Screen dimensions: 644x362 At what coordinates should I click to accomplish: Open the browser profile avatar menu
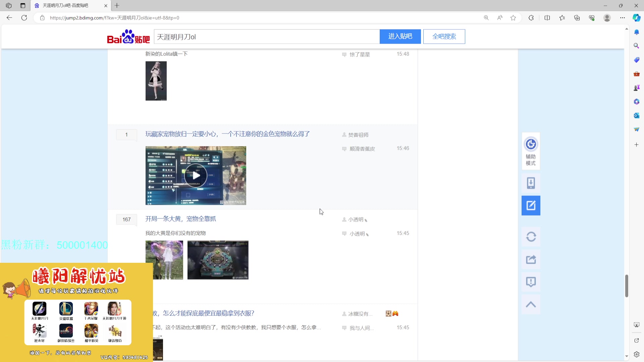coord(607,18)
